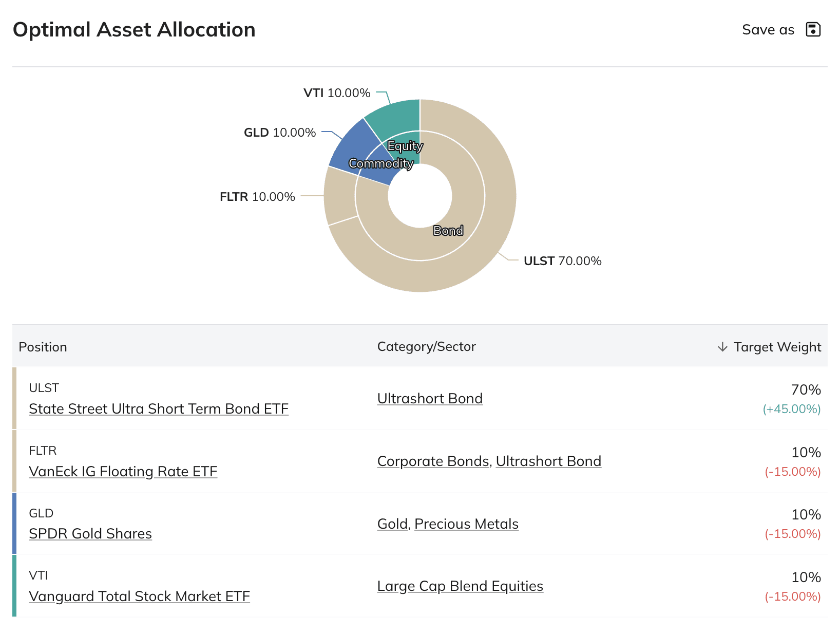
Task: Open Vanguard Total Stock Market ETF link
Action: coord(139,597)
